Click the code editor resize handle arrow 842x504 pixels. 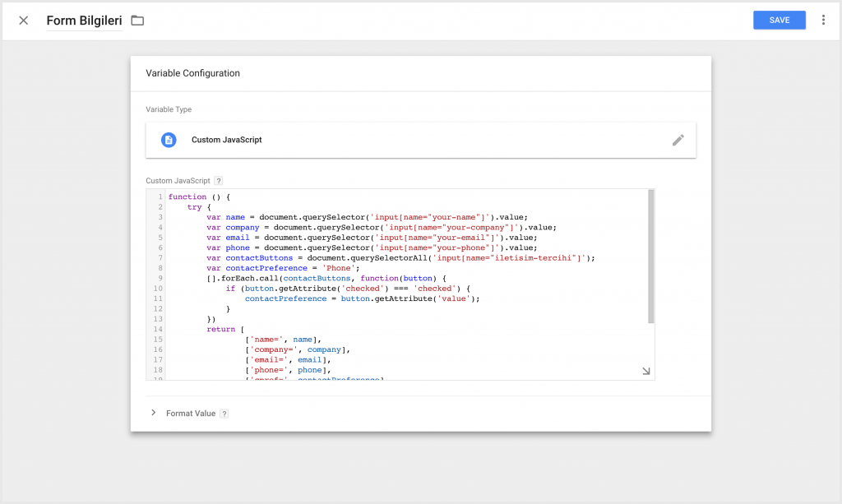coord(646,371)
